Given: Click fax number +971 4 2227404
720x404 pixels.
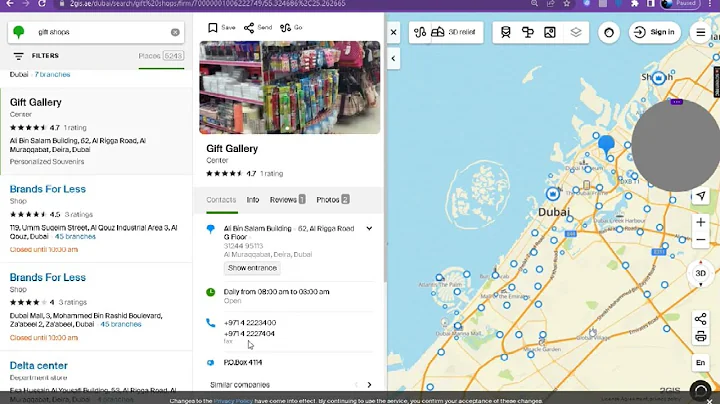Looking at the screenshot, I should click(x=249, y=334).
